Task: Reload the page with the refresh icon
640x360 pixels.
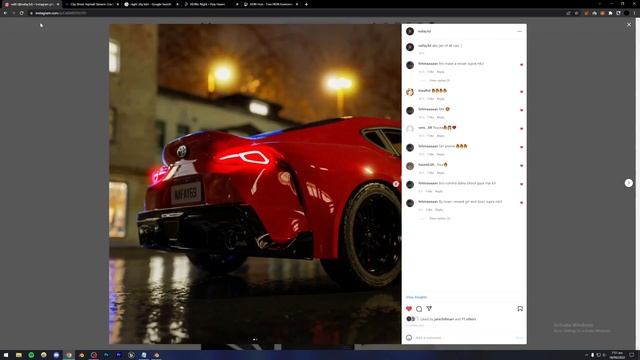Action: pyautogui.click(x=22, y=13)
